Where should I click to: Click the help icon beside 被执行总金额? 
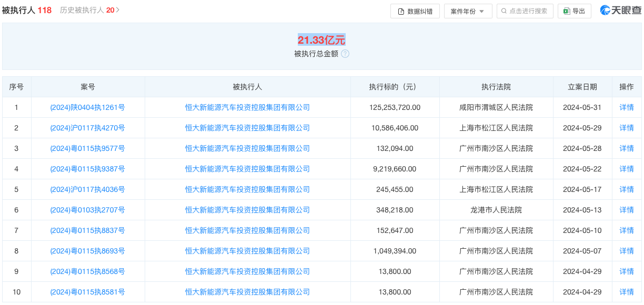click(345, 54)
